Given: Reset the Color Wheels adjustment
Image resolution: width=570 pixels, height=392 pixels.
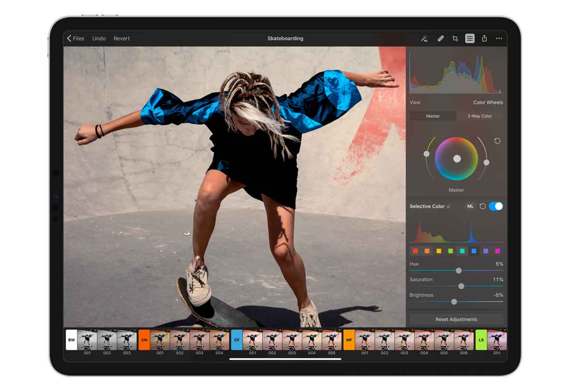Looking at the screenshot, I should click(x=497, y=141).
